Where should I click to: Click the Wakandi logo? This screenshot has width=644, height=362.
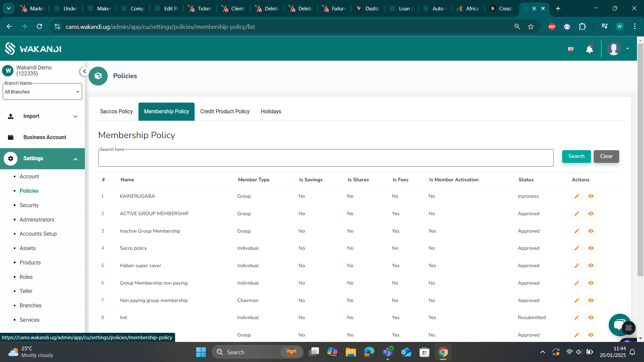pyautogui.click(x=33, y=49)
